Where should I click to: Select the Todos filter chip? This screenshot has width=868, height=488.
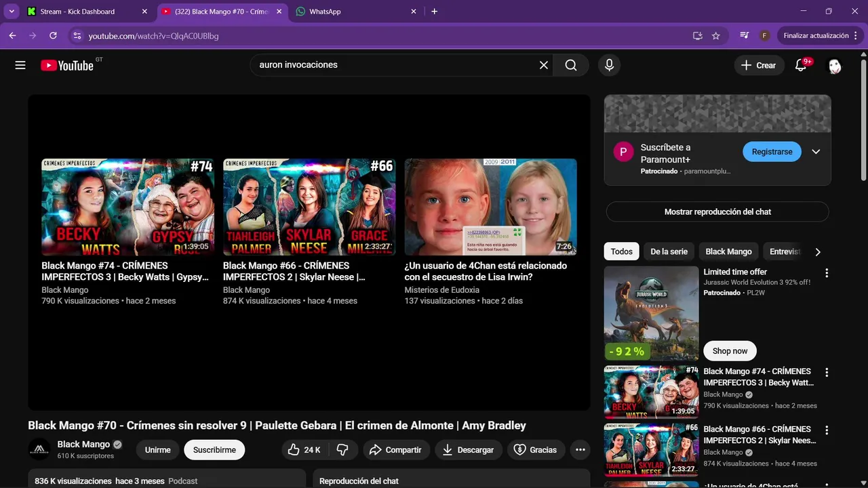click(621, 251)
